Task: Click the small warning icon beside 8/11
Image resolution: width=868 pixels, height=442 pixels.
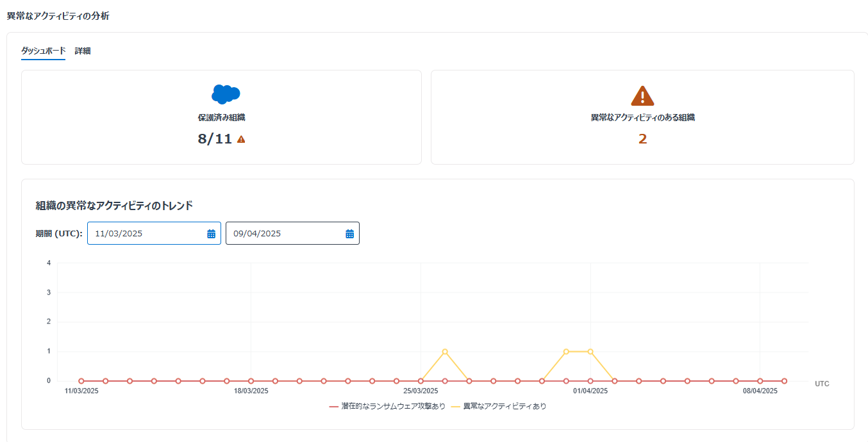Action: (x=241, y=139)
